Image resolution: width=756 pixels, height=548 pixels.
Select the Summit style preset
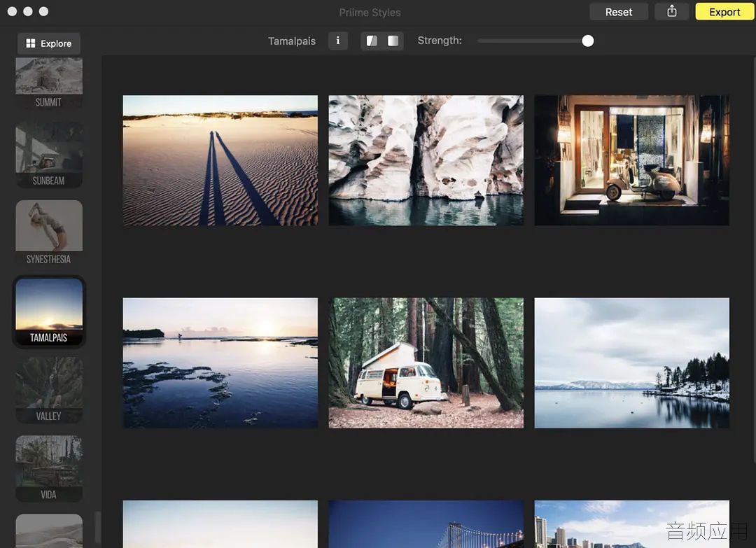click(x=49, y=82)
